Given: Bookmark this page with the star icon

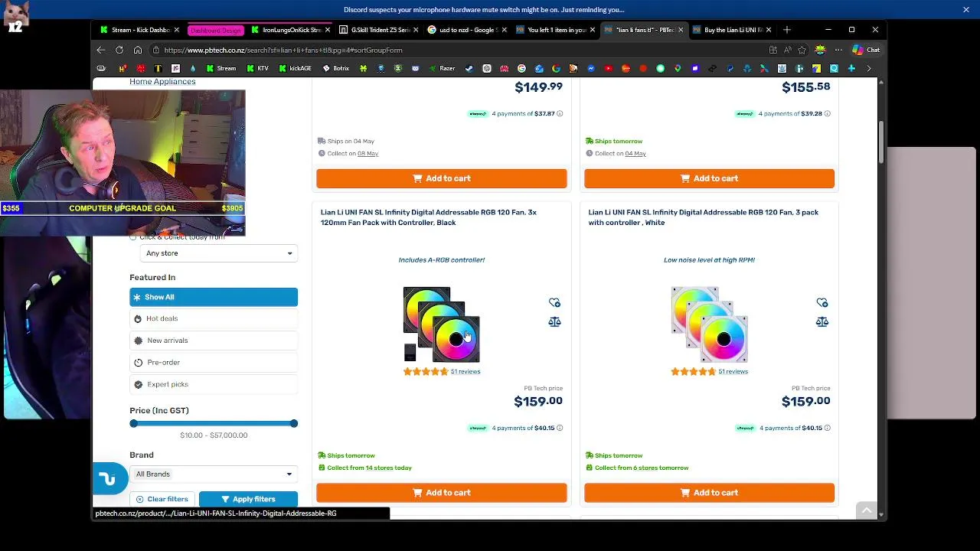Looking at the screenshot, I should 802,50.
